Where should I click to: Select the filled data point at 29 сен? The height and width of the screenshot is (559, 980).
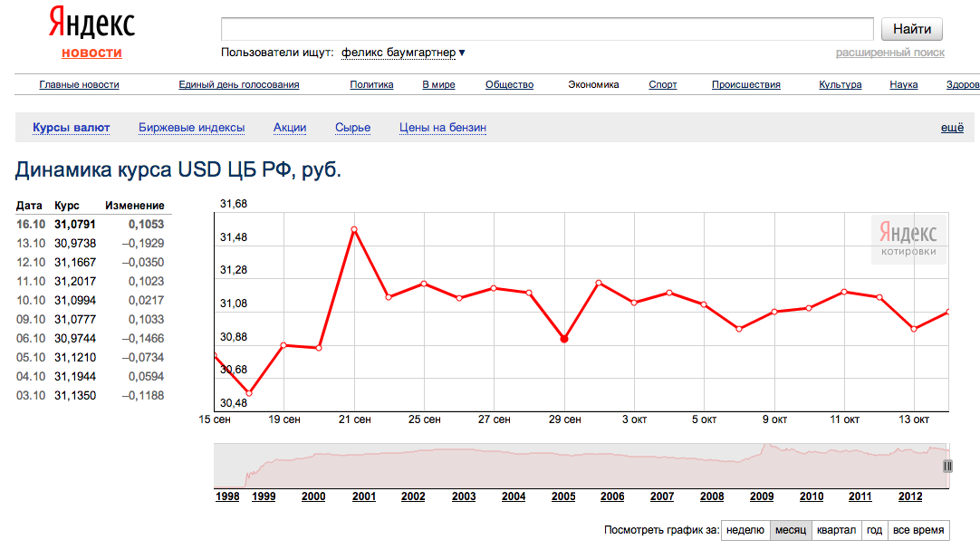pyautogui.click(x=564, y=339)
